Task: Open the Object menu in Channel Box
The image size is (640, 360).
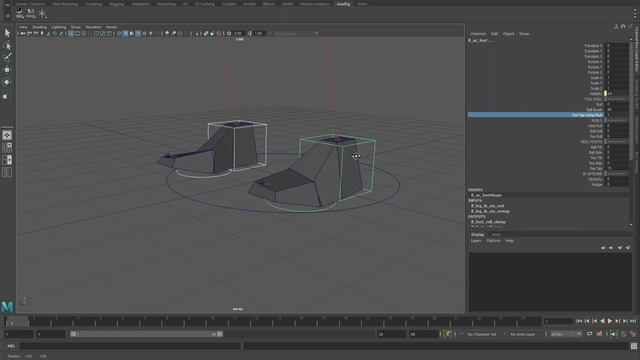Action: (508, 34)
